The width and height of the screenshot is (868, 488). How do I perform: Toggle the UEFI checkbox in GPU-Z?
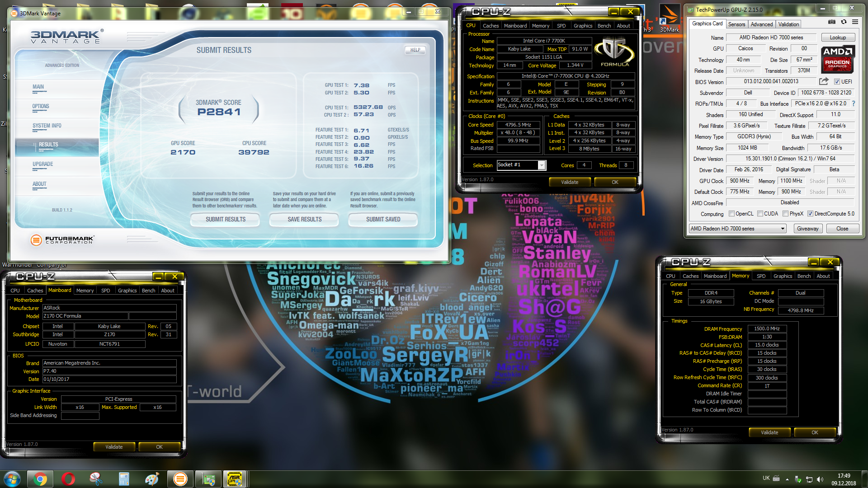[x=837, y=82]
